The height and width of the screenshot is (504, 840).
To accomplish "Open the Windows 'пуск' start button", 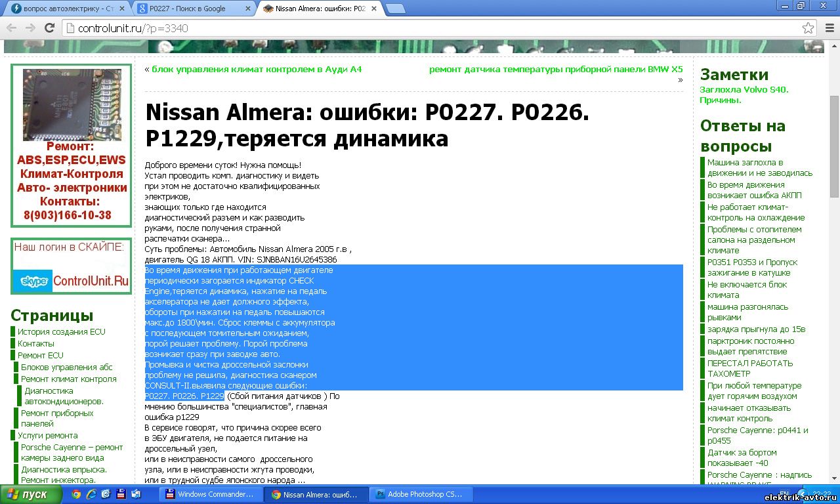I will coord(31,494).
